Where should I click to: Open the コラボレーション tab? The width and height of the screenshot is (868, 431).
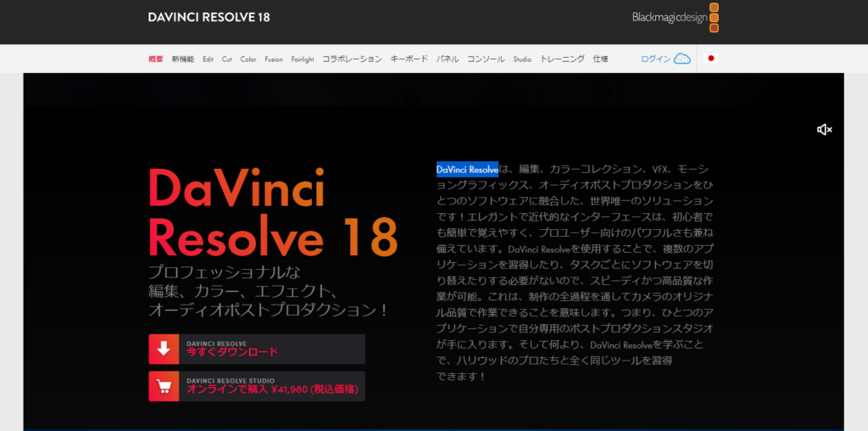click(x=352, y=59)
